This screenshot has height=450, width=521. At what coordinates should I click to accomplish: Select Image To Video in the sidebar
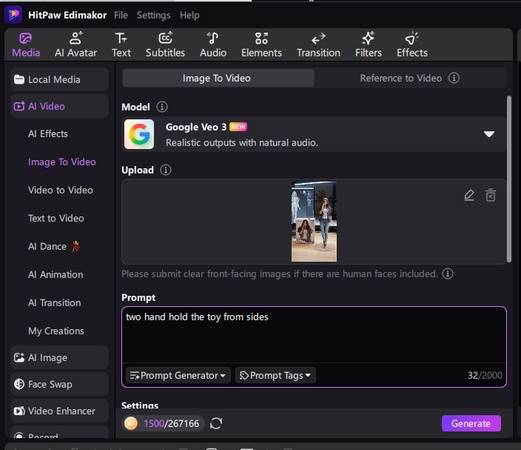(62, 162)
